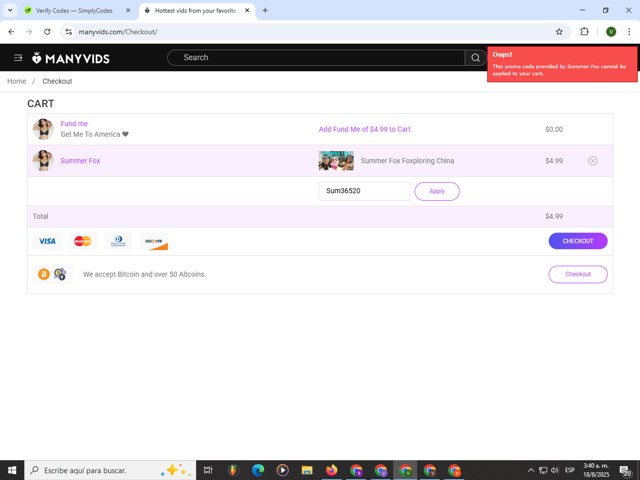Switch to Verify Codes — SimplyCodes tab
Image resolution: width=640 pixels, height=480 pixels.
pyautogui.click(x=73, y=11)
